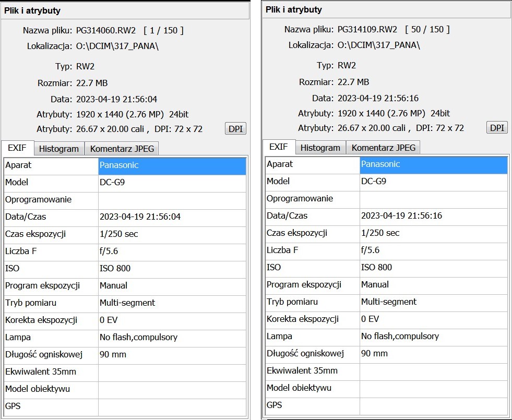Click the empty GPS value cell in right panel
Image resolution: width=512 pixels, height=420 pixels.
pos(433,405)
